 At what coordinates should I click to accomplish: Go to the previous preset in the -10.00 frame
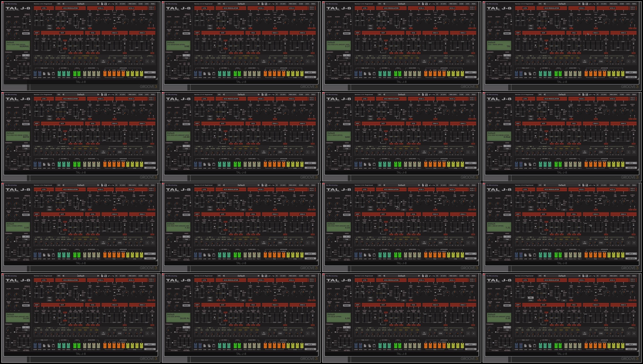click(224, 95)
